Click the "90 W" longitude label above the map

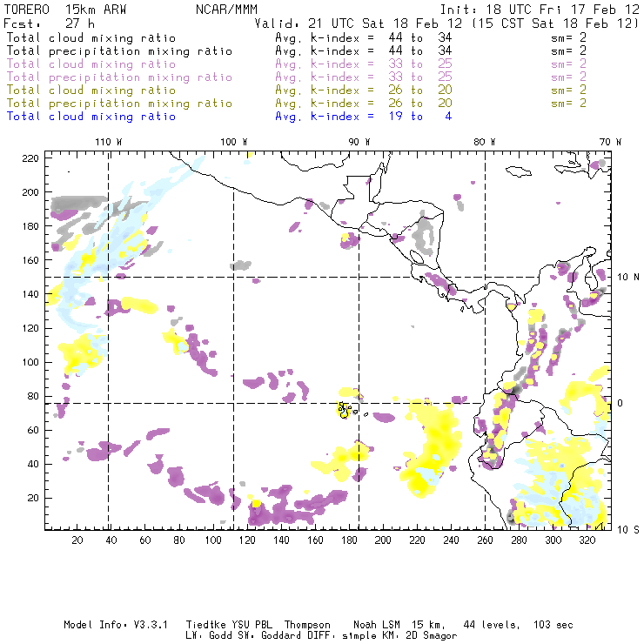(359, 142)
